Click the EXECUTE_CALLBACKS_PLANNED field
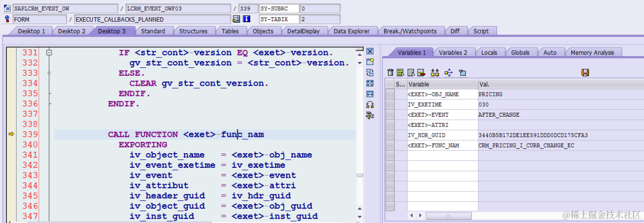 click(x=152, y=19)
